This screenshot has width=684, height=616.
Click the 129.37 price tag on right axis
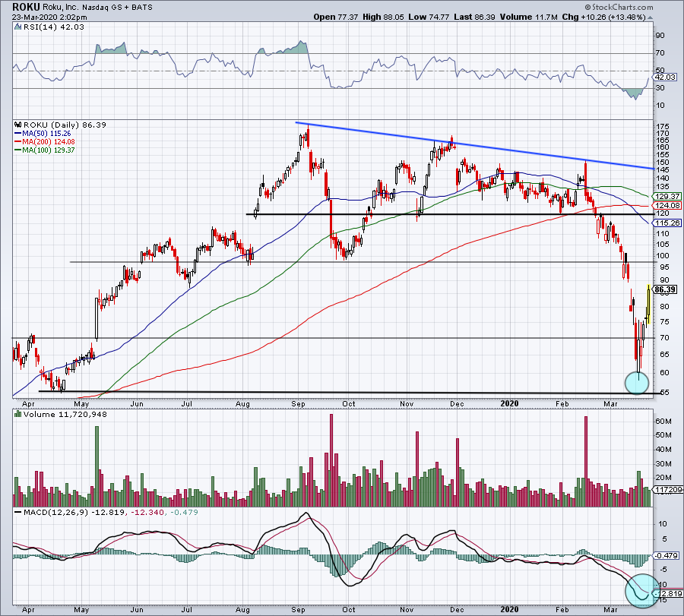[x=667, y=197]
